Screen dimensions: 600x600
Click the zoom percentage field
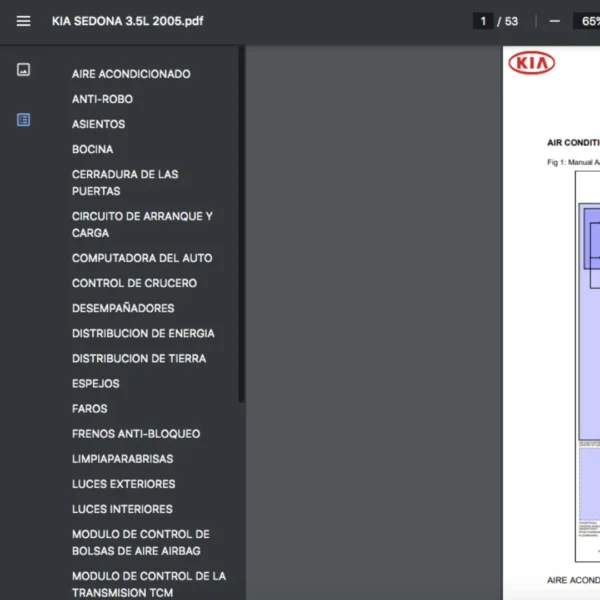(589, 21)
